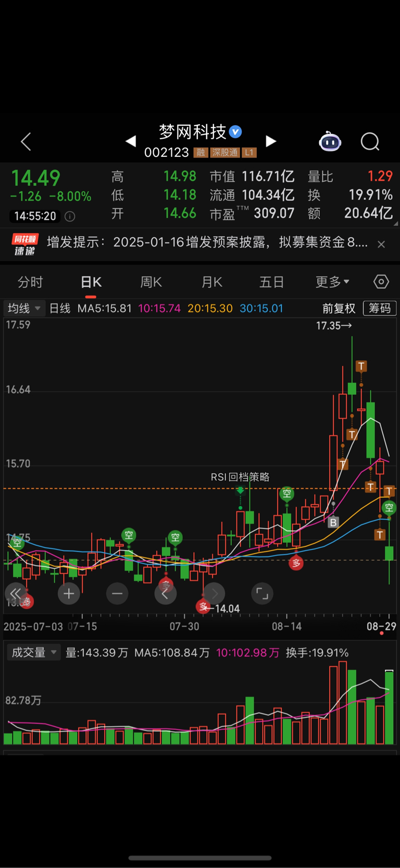400x868 pixels.
Task: Tap the 市盈 309.07 value
Action: [252, 213]
